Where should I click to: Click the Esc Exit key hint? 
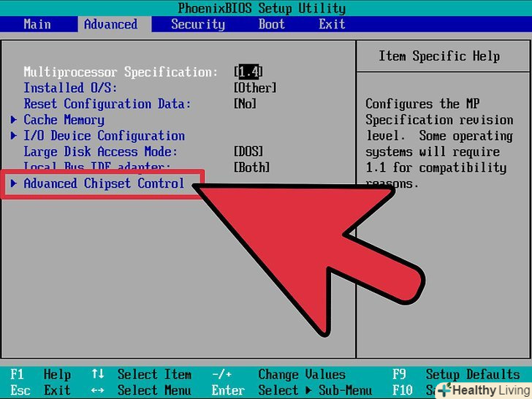40,390
